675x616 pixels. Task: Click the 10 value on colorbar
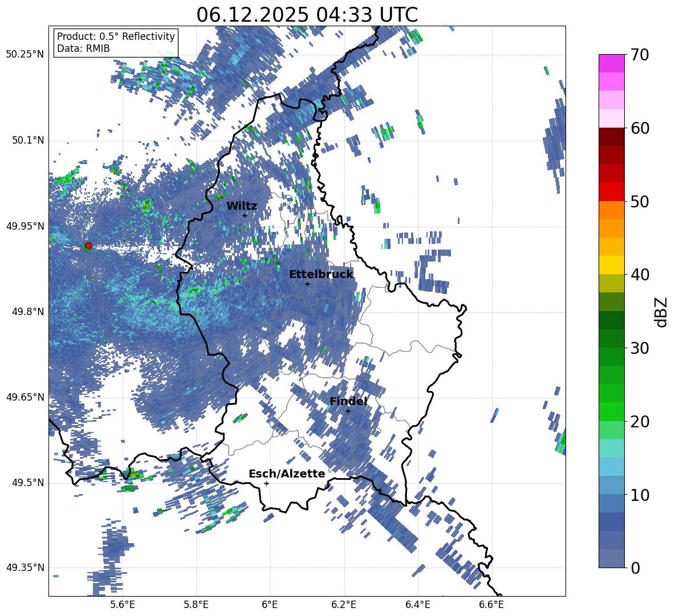pos(640,495)
